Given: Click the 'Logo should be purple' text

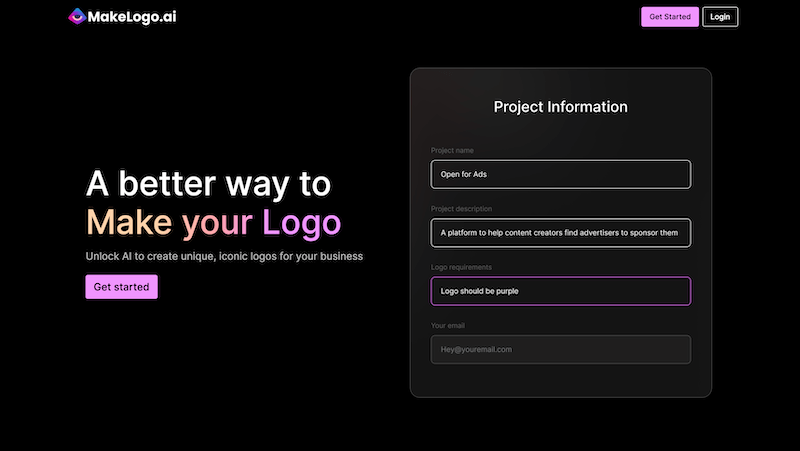Looking at the screenshot, I should click(x=480, y=291).
